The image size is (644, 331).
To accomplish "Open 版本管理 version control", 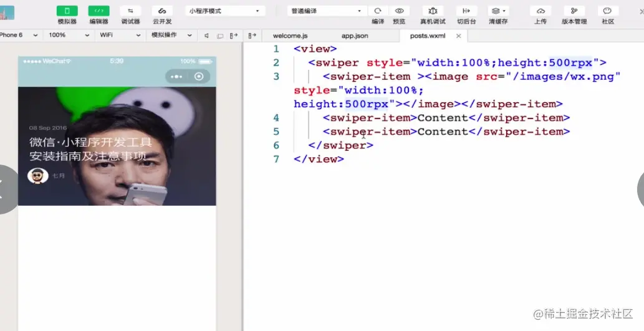I will tap(574, 11).
